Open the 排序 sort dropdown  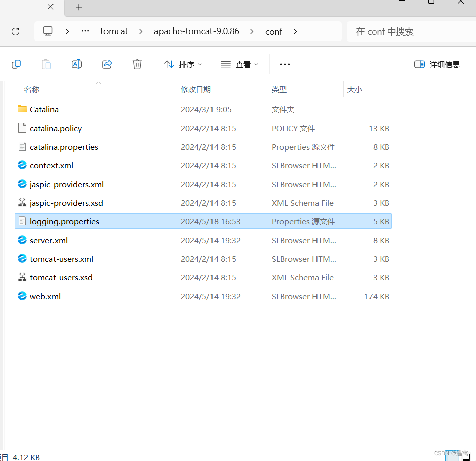[183, 64]
